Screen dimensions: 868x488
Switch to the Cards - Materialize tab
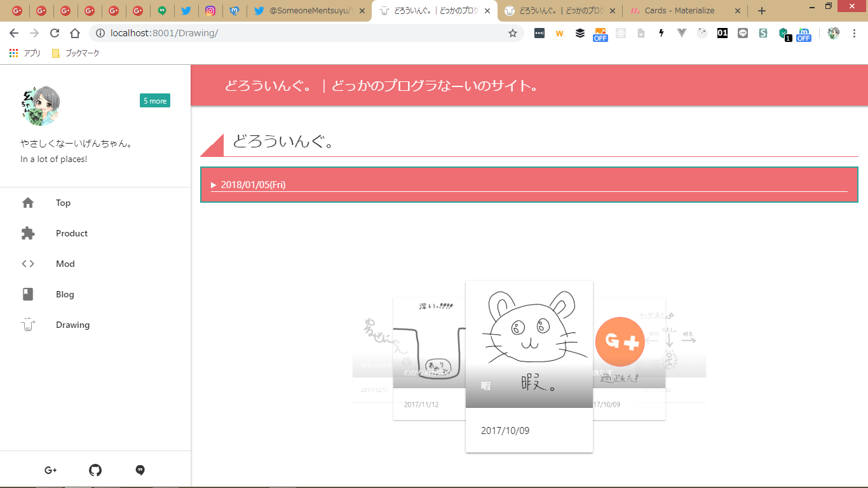(679, 11)
